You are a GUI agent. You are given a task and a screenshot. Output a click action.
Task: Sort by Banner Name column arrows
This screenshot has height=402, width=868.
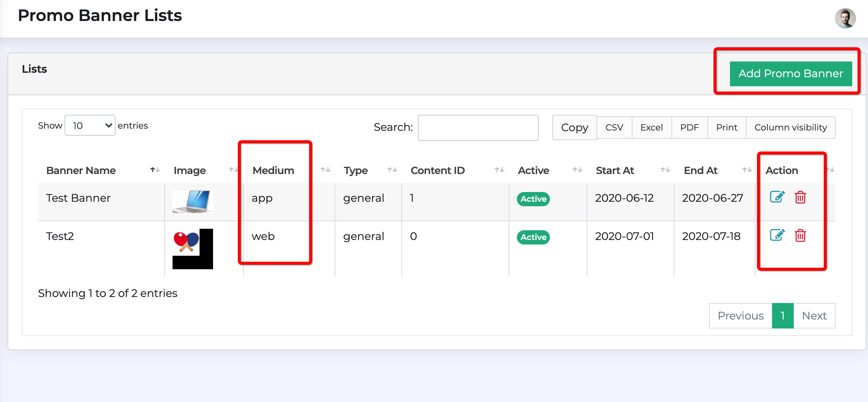(155, 170)
